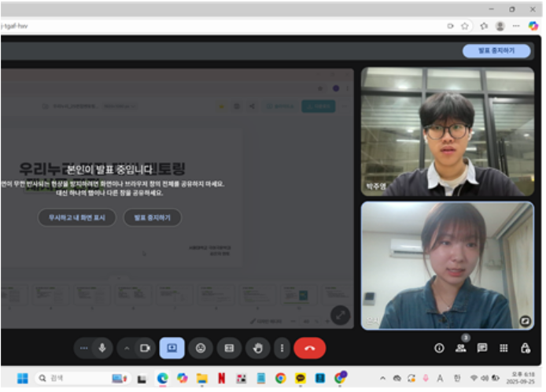Open the volume speaker tray icon
546x392 pixels.
485,378
